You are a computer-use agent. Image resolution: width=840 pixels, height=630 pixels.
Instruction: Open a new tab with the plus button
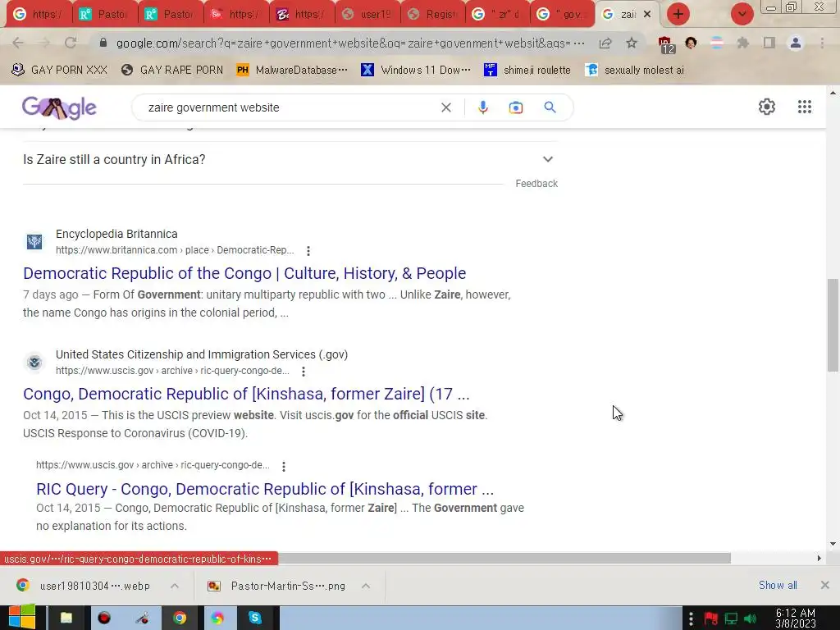[x=678, y=14]
